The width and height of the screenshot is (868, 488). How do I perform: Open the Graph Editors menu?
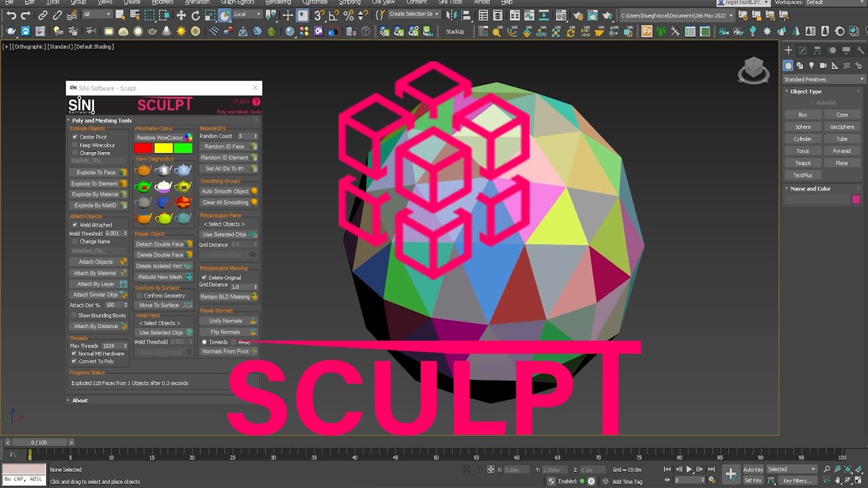(237, 2)
